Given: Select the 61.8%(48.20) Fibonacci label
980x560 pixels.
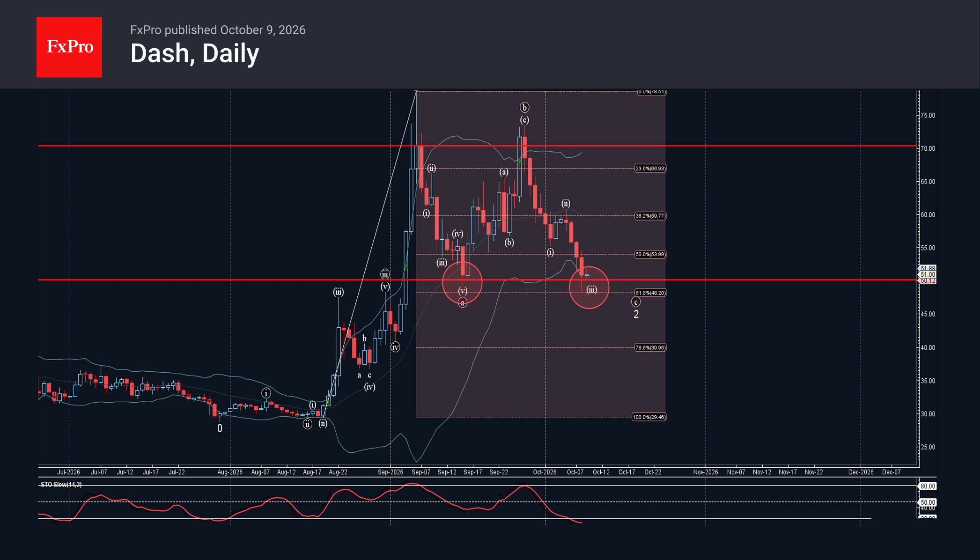Looking at the screenshot, I should click(650, 293).
